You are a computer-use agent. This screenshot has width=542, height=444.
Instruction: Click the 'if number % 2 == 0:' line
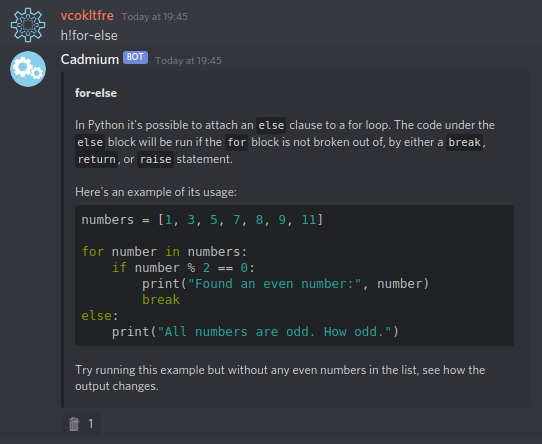tap(183, 268)
